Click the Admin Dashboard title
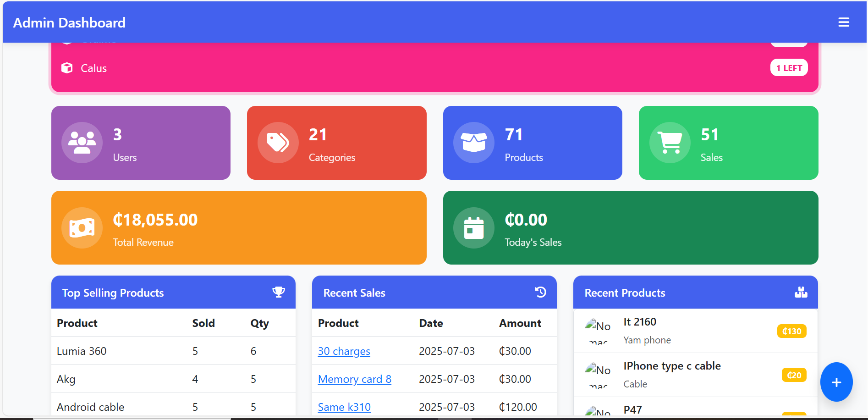This screenshot has height=420, width=868. click(69, 22)
